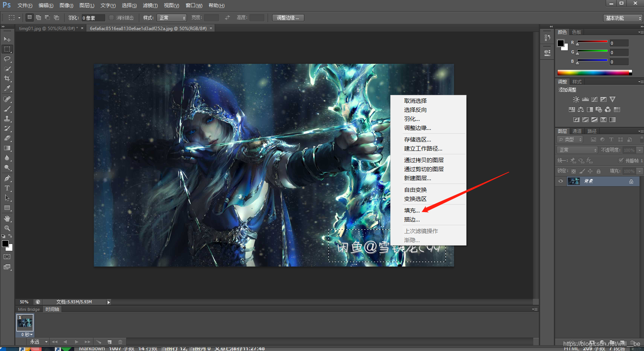Screen dimensions: 644x351
Task: Open the 类型 layer filter dropdown
Action: pos(570,140)
